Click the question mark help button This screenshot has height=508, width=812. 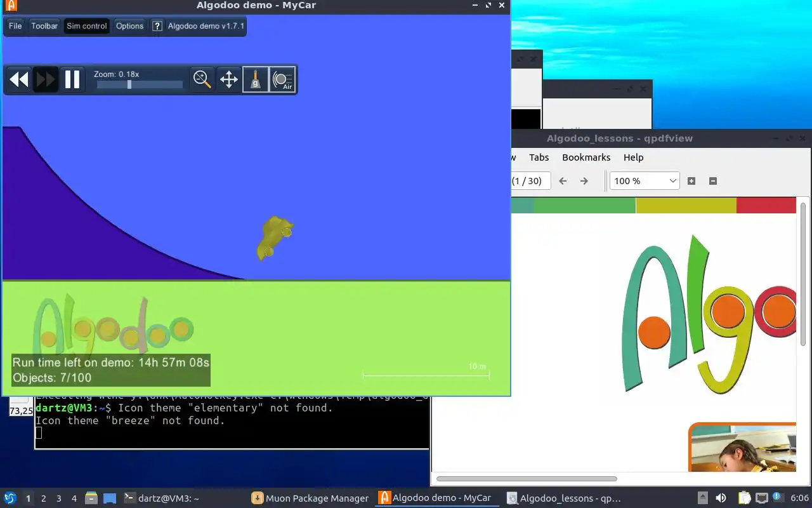tap(157, 26)
